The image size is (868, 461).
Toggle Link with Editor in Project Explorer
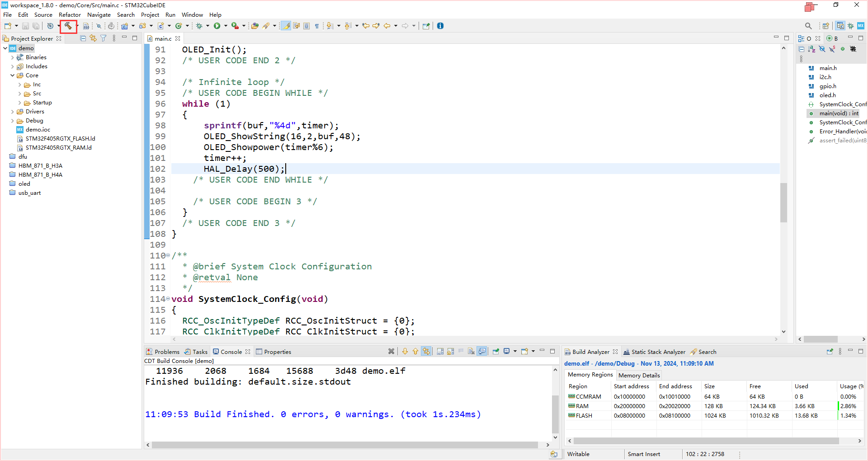click(93, 38)
